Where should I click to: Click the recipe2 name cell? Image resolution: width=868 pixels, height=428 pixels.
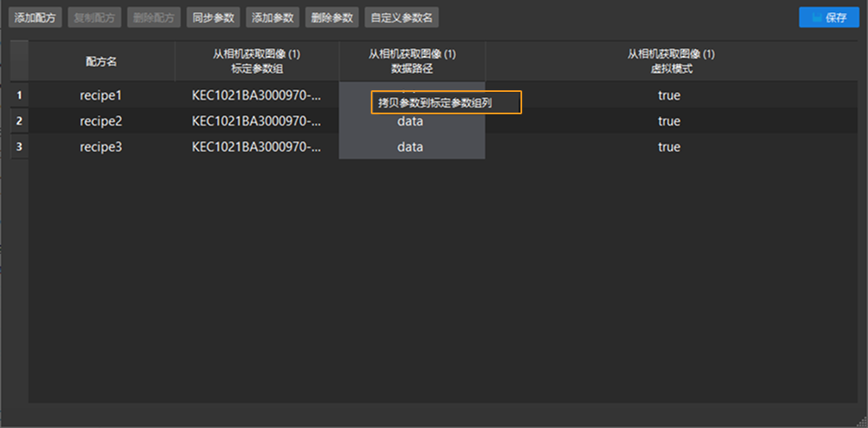pyautogui.click(x=102, y=120)
